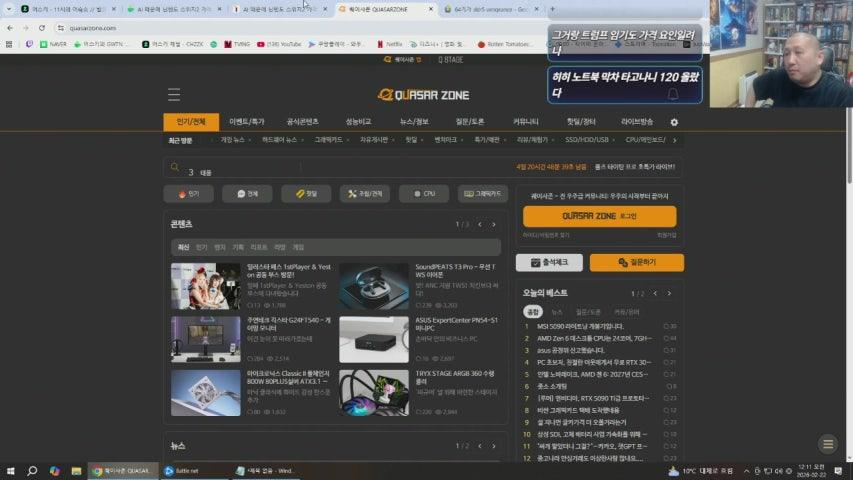Open Windows Start menu
Screen dimensions: 853x480
10,471
